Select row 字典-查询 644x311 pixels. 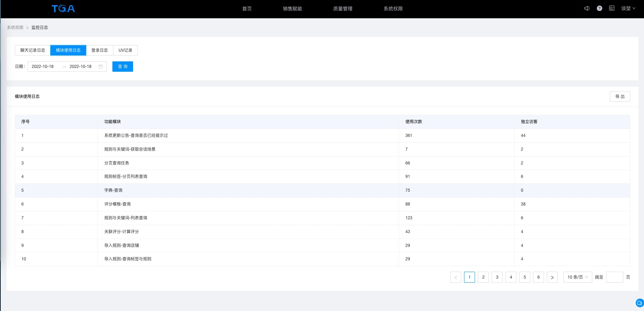(322, 190)
